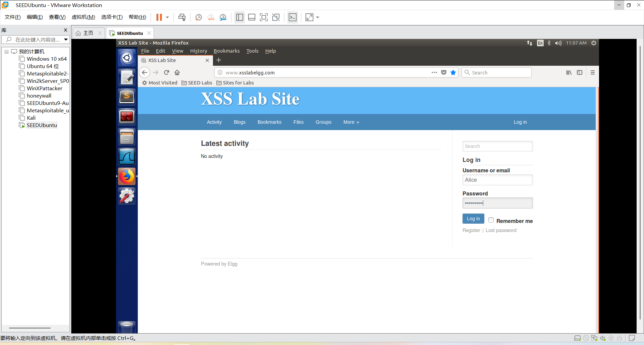
Task: Open the library search filter dropdown
Action: (66, 40)
